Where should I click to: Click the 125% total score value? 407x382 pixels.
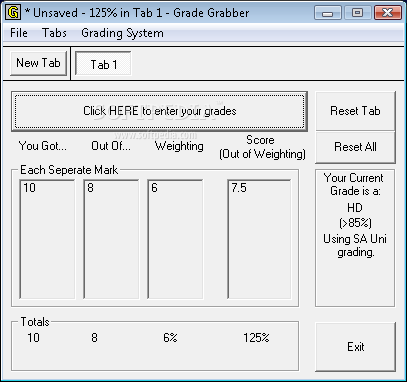(x=256, y=338)
